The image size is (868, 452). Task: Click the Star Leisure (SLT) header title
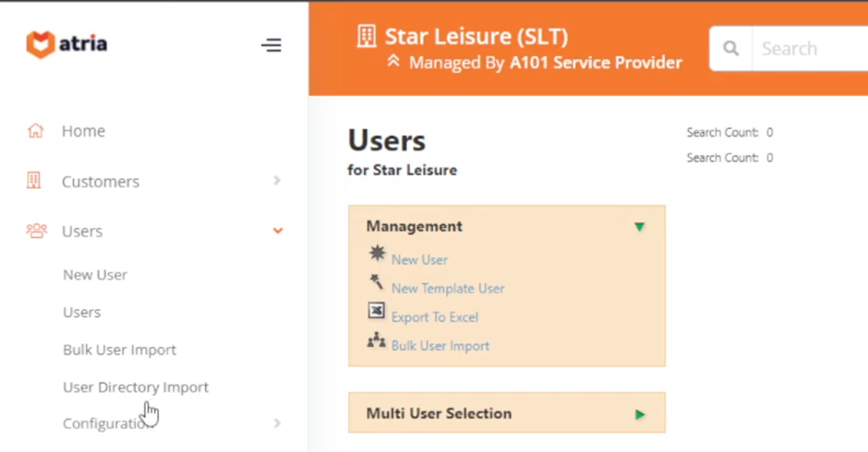coord(476,37)
